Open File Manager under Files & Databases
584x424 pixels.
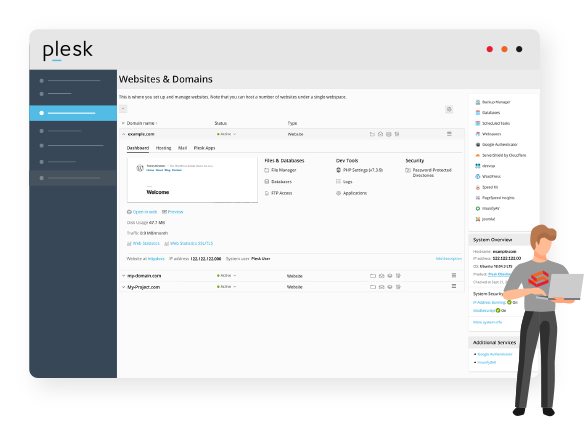click(280, 170)
